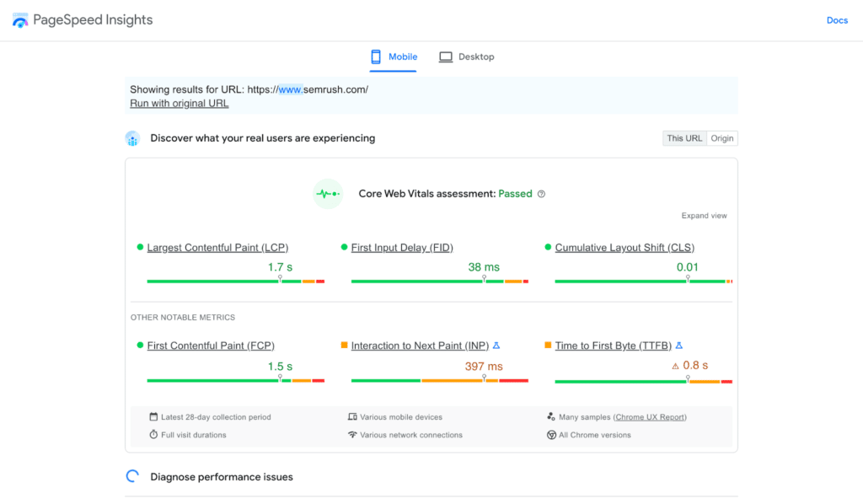Image resolution: width=863 pixels, height=504 pixels.
Task: Open Largest Contentful Paint (LCP) link
Action: [217, 248]
